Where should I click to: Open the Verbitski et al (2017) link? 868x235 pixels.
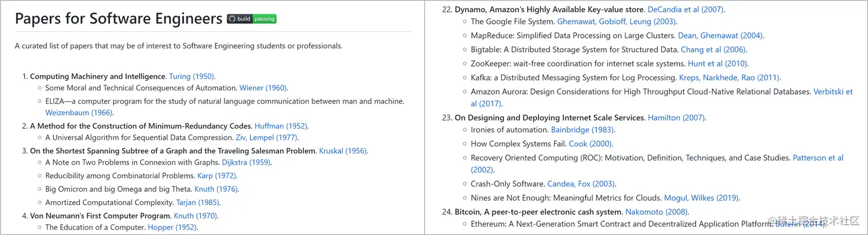pos(832,92)
